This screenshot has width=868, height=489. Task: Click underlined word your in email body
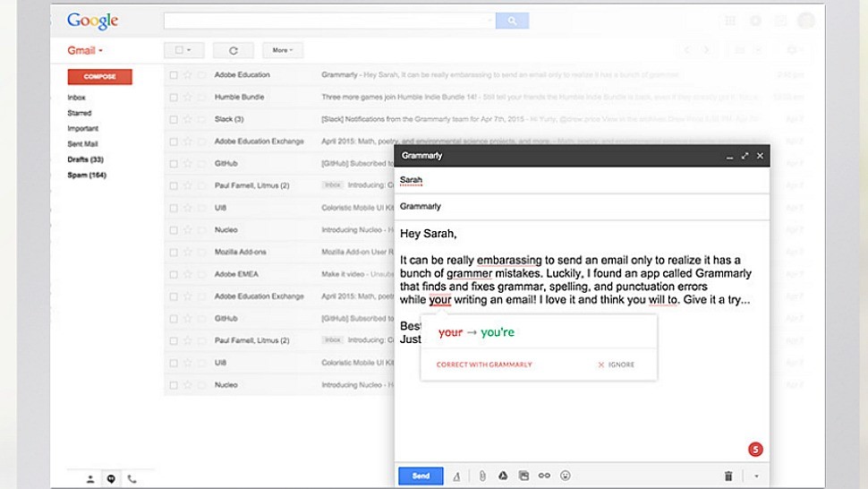pyautogui.click(x=440, y=300)
